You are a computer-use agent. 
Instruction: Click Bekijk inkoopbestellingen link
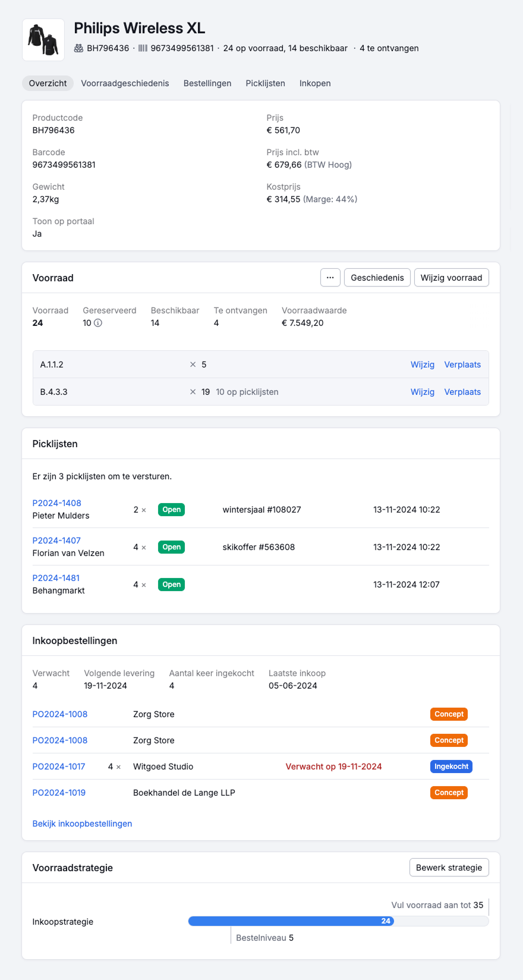pos(82,824)
